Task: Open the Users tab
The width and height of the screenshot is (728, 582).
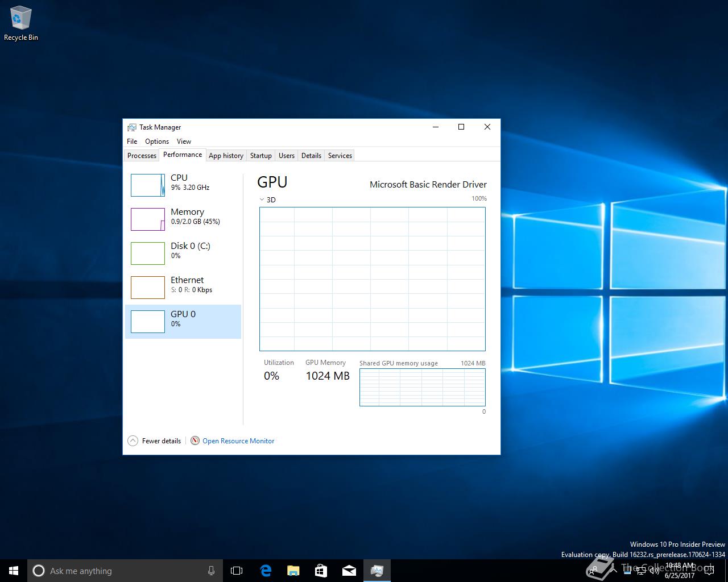Action: tap(287, 156)
